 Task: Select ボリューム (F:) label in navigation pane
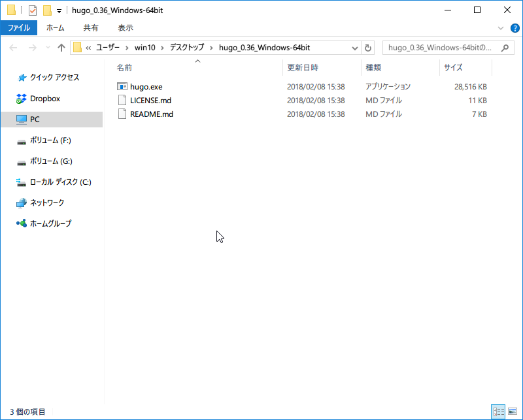point(50,140)
